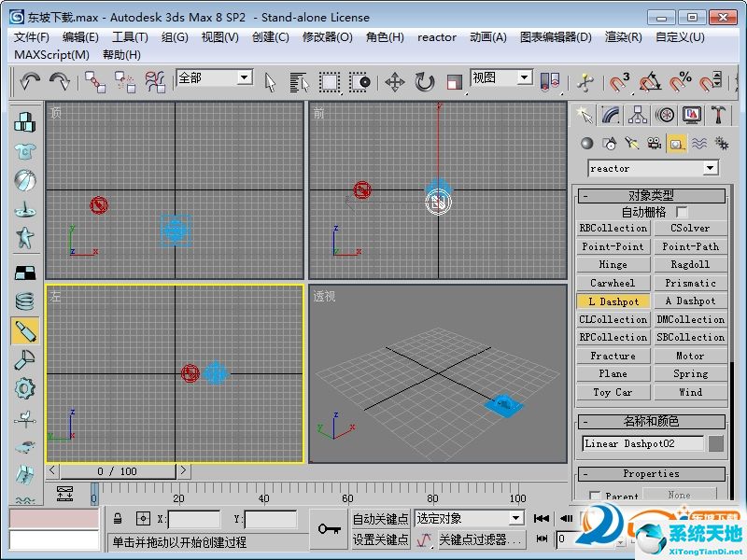Toggle Percent Snap button
747x560 pixels.
(681, 82)
